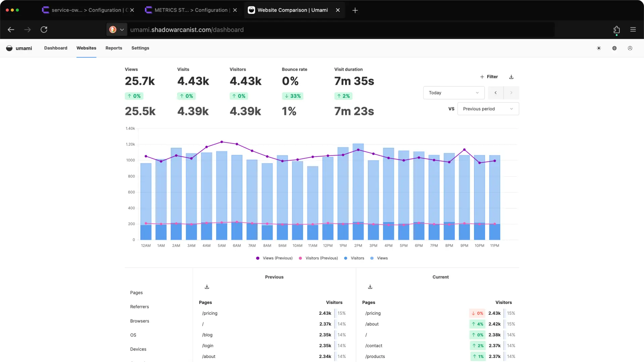Select Referrers in the side list
This screenshot has width=644, height=362.
140,307
